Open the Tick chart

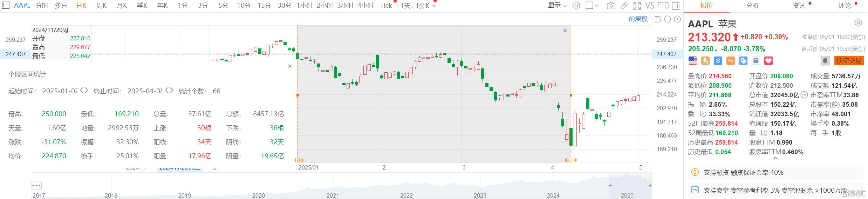click(x=386, y=6)
